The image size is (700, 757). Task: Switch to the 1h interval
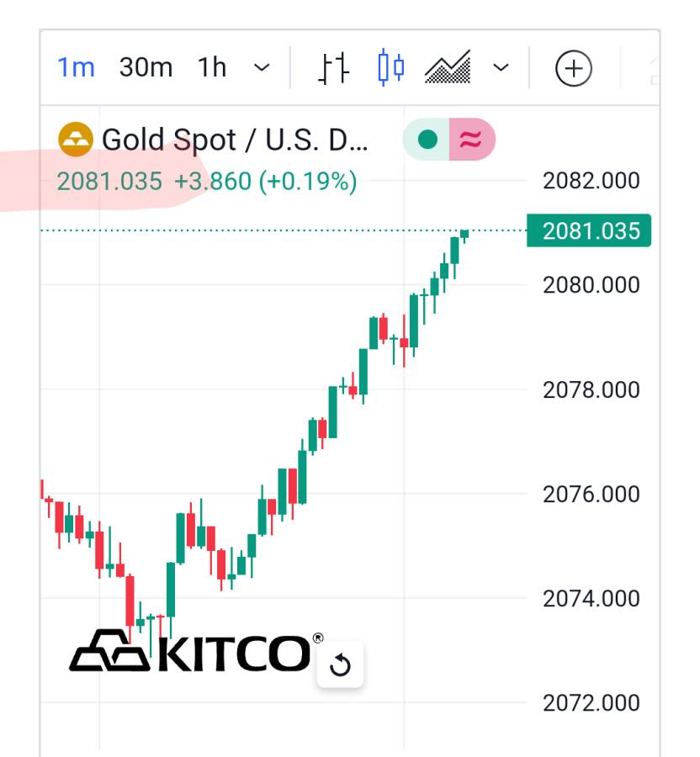click(212, 67)
